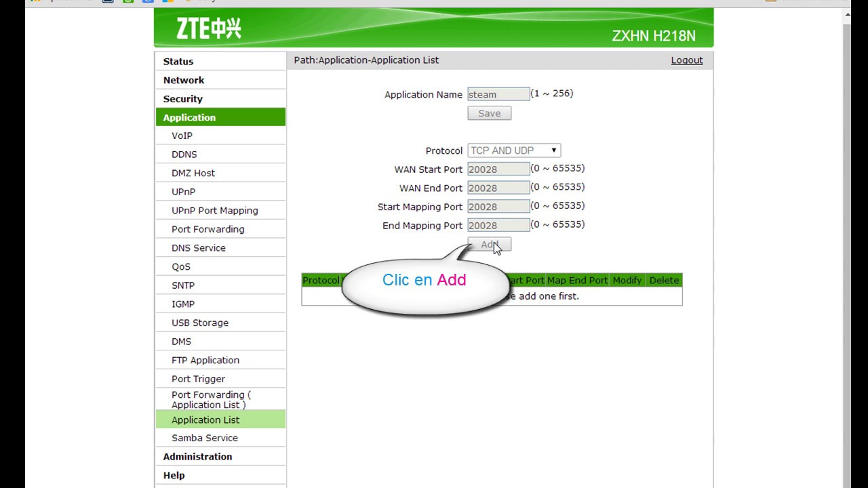Click the page scrollbar up arrow
Screen dimensions: 868x488
coord(847,13)
